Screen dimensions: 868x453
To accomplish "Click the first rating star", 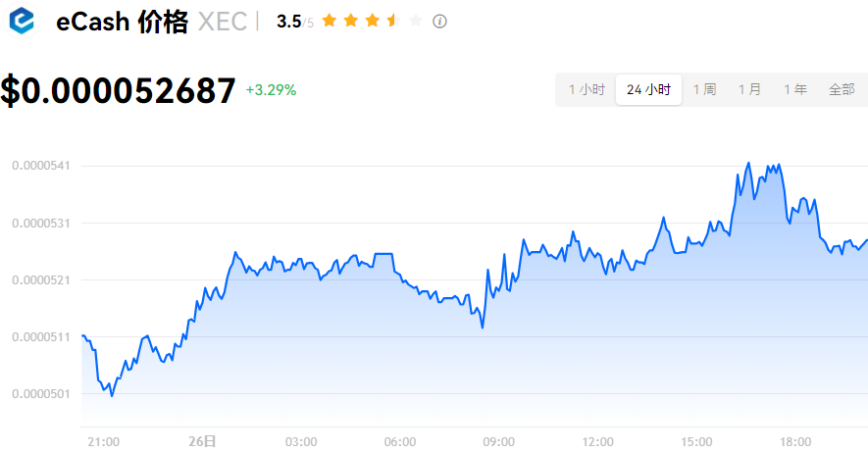I will point(329,21).
